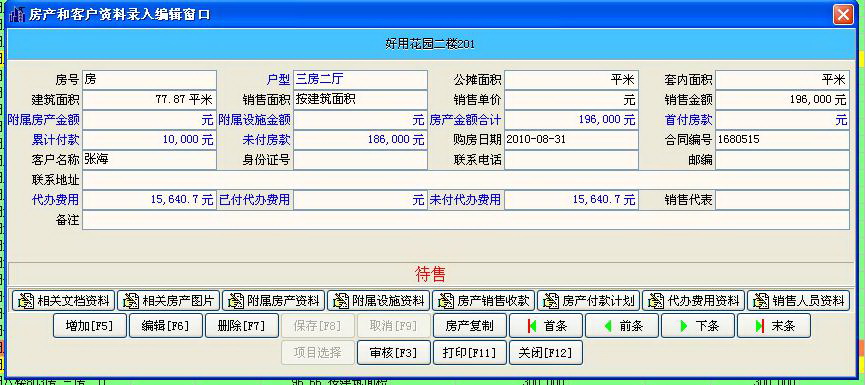This screenshot has width=865, height=385.
Task: Open 附属房产资料 panel
Action: (274, 301)
